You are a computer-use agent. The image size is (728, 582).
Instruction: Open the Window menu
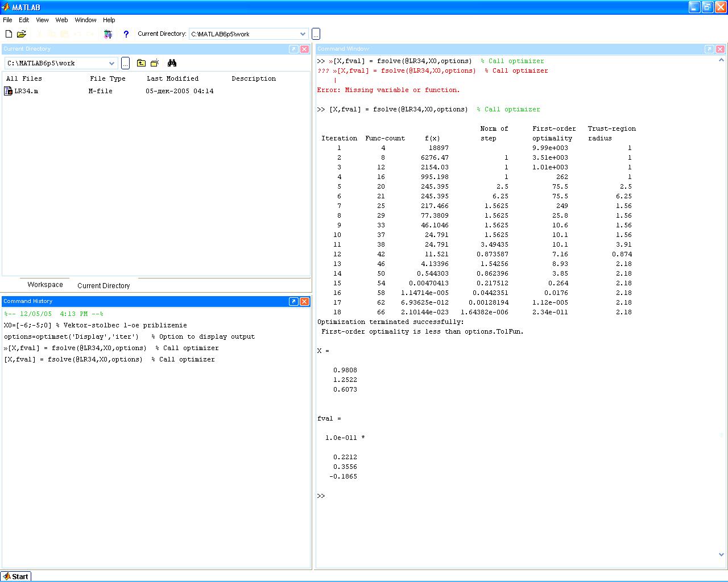coord(85,20)
